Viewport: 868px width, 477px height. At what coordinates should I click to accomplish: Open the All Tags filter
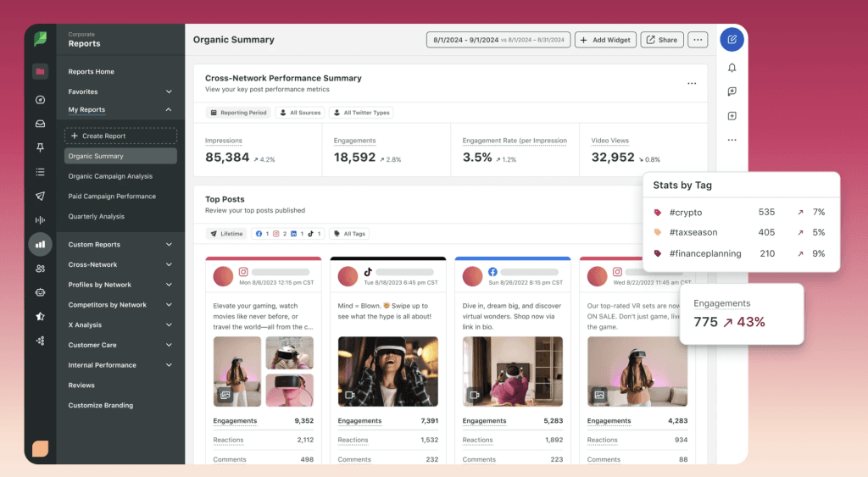349,234
